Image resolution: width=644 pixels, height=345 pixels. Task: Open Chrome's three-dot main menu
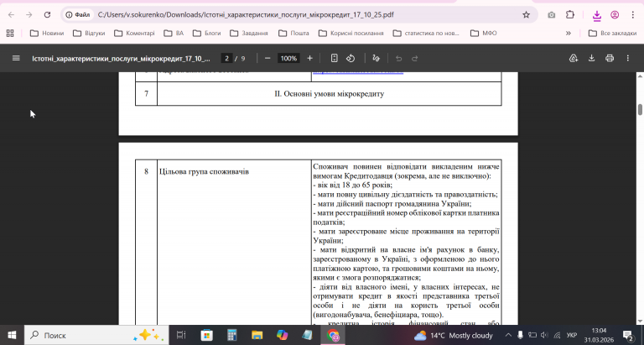[x=633, y=15]
